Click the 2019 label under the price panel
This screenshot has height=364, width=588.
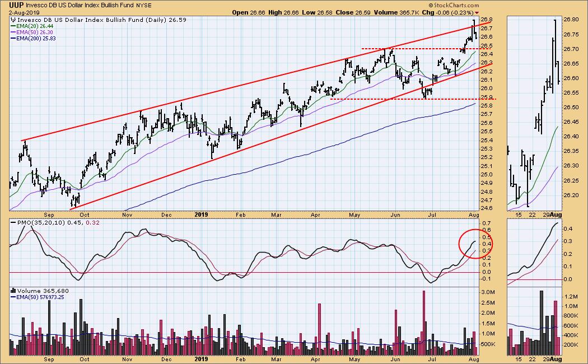[x=202, y=215]
